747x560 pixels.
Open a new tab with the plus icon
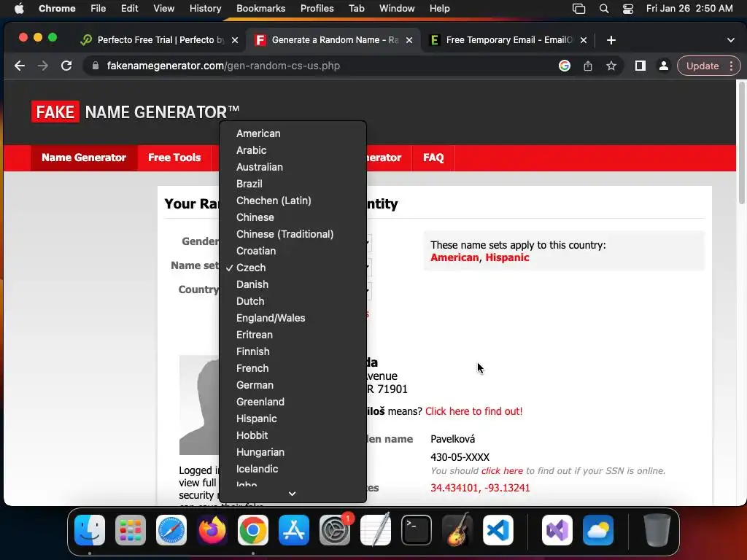tap(611, 40)
